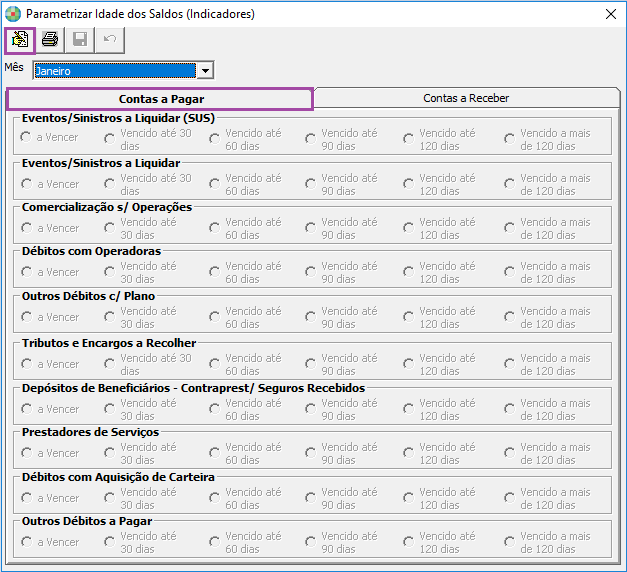Select 'Vencido até 90 dias' in Débitos com Aquisição de Carteira
627x572 pixels.
[310, 498]
